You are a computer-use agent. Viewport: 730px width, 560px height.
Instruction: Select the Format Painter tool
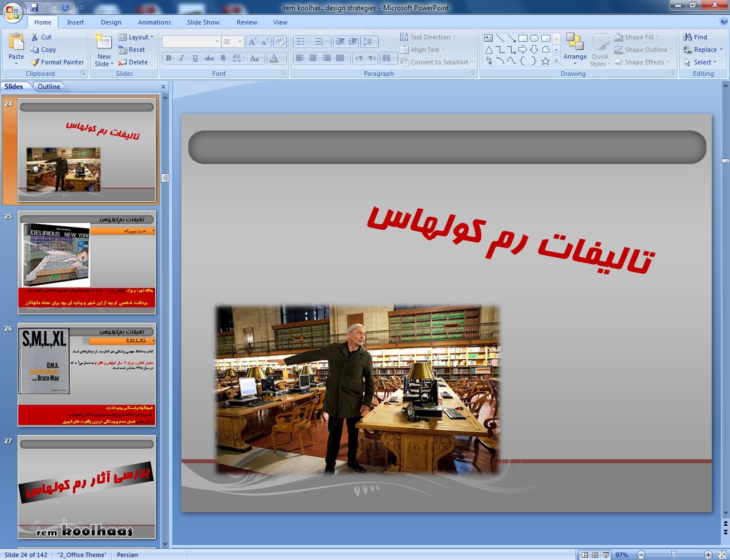click(57, 62)
